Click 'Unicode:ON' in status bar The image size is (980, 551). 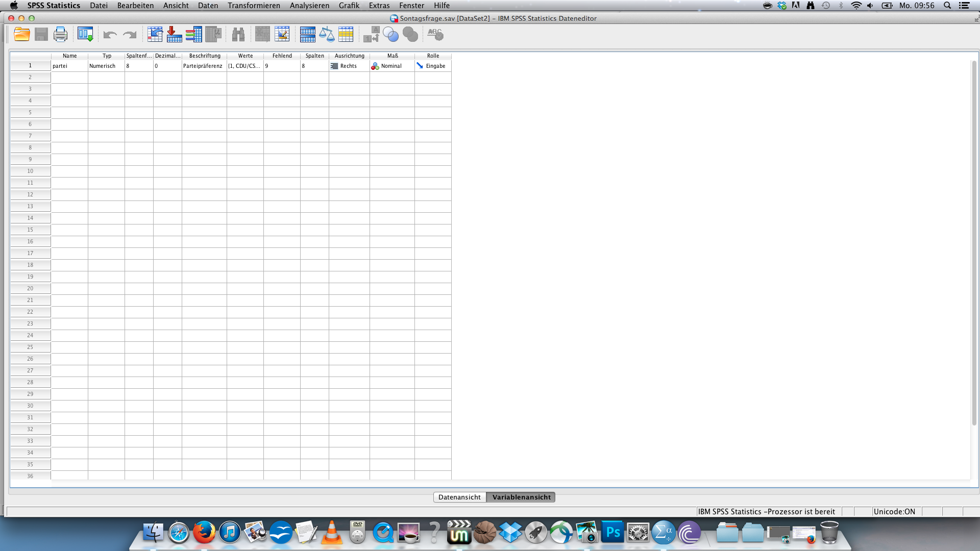click(894, 512)
